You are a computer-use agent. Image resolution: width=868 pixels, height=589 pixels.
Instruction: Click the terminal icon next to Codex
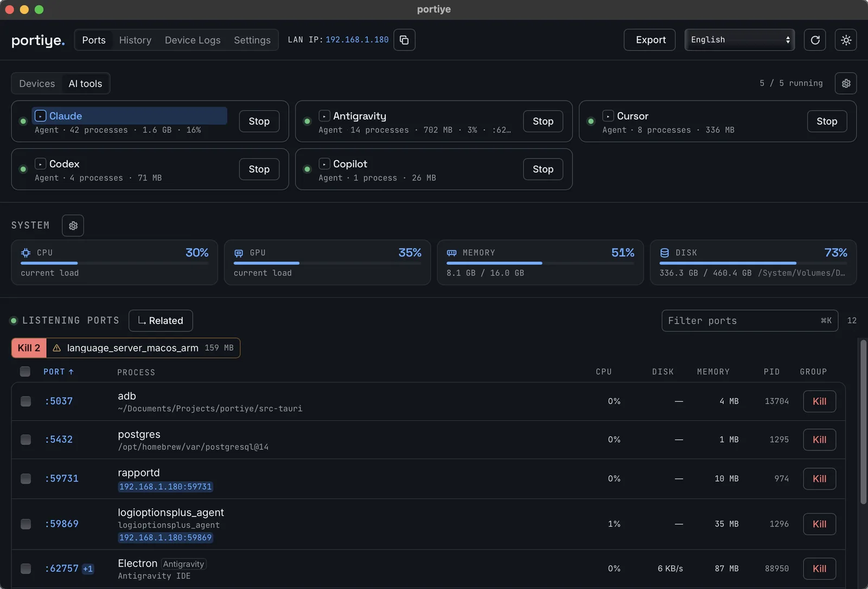[40, 164]
